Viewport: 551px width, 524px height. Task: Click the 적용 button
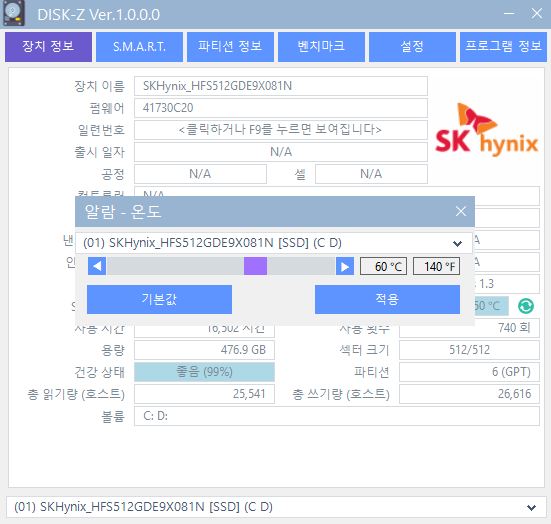[x=387, y=299]
